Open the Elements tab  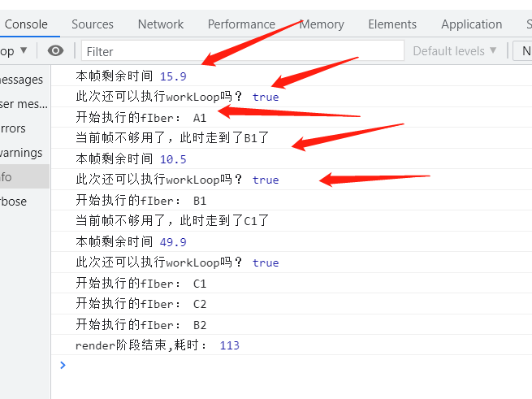click(392, 24)
